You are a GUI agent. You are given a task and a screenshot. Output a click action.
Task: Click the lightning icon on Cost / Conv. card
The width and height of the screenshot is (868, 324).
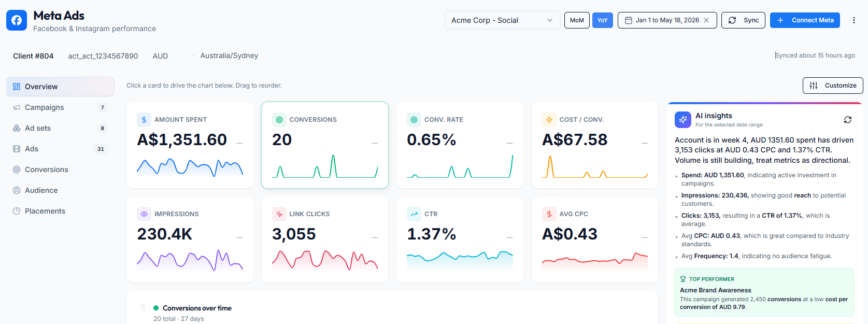point(549,120)
